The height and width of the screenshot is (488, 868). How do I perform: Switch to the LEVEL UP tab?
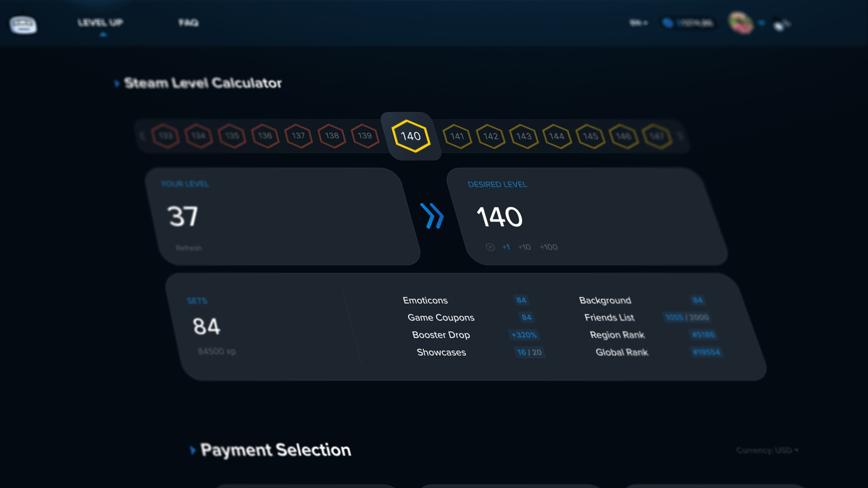point(101,23)
